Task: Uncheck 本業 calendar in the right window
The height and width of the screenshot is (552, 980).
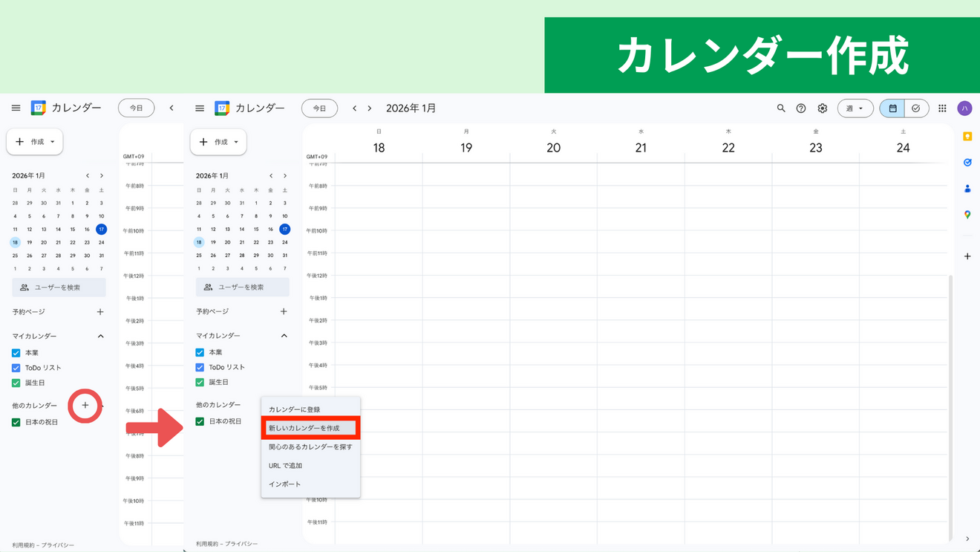Action: pyautogui.click(x=199, y=352)
